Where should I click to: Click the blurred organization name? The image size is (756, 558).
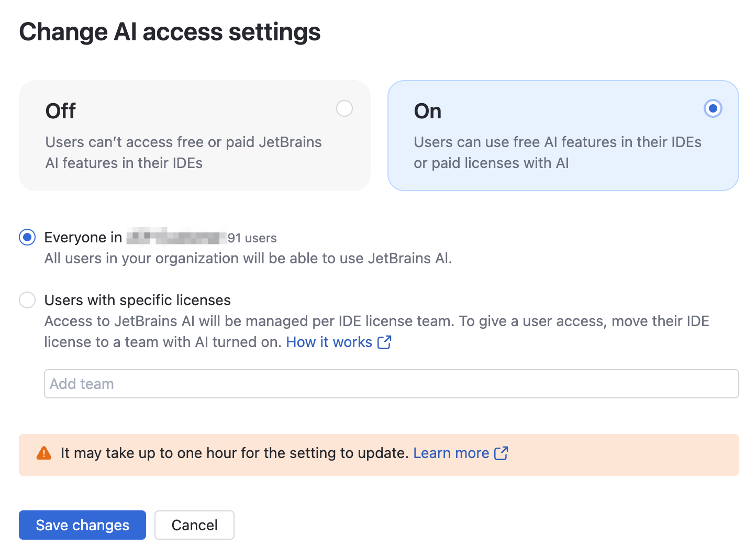tap(177, 237)
